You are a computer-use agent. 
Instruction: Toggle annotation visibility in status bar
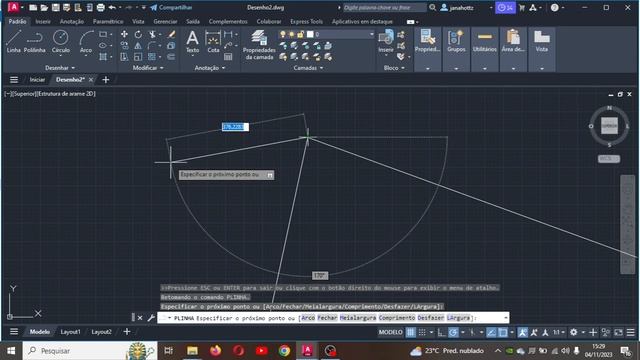(522, 332)
